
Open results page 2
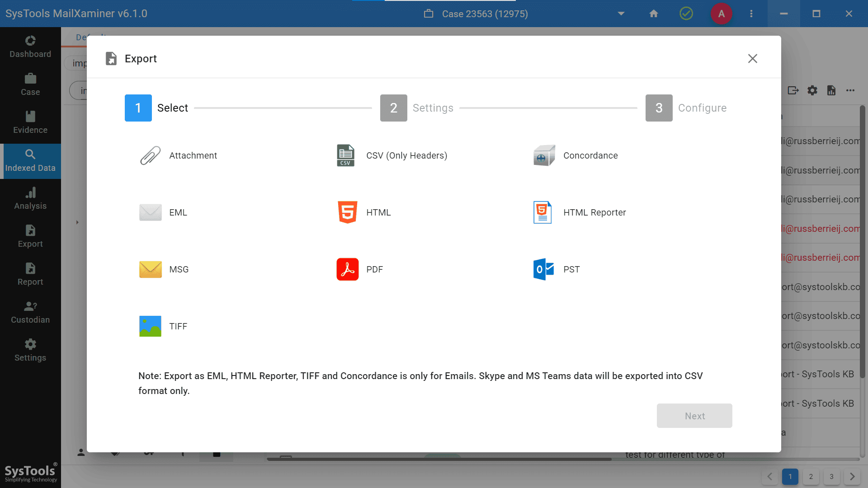click(811, 477)
